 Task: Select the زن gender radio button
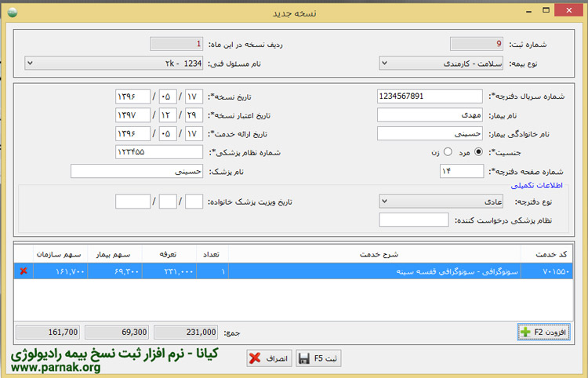coord(448,151)
